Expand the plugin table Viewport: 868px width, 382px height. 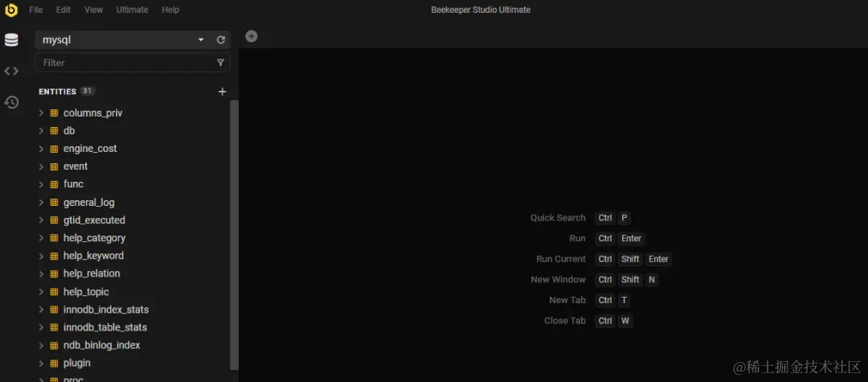tap(41, 364)
